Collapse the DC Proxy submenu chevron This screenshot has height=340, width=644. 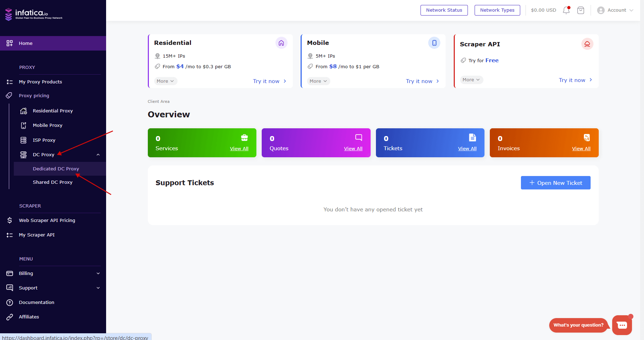98,155
